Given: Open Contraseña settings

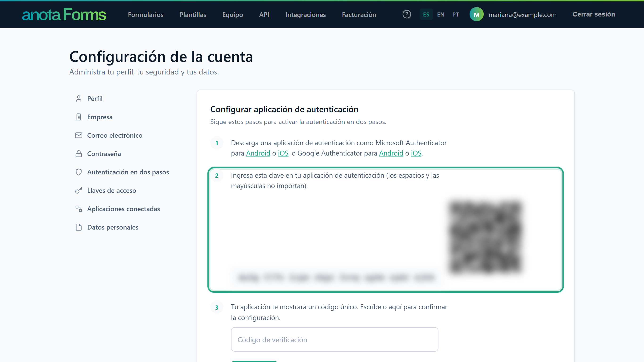Looking at the screenshot, I should pyautogui.click(x=104, y=154).
